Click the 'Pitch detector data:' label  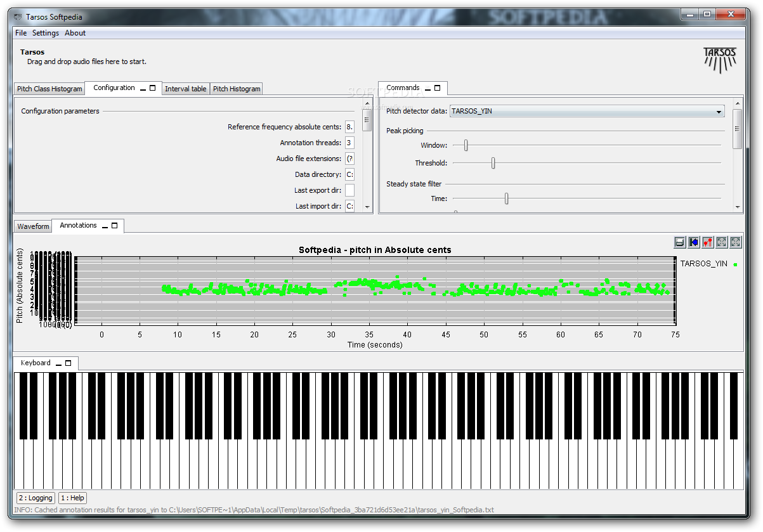point(417,112)
